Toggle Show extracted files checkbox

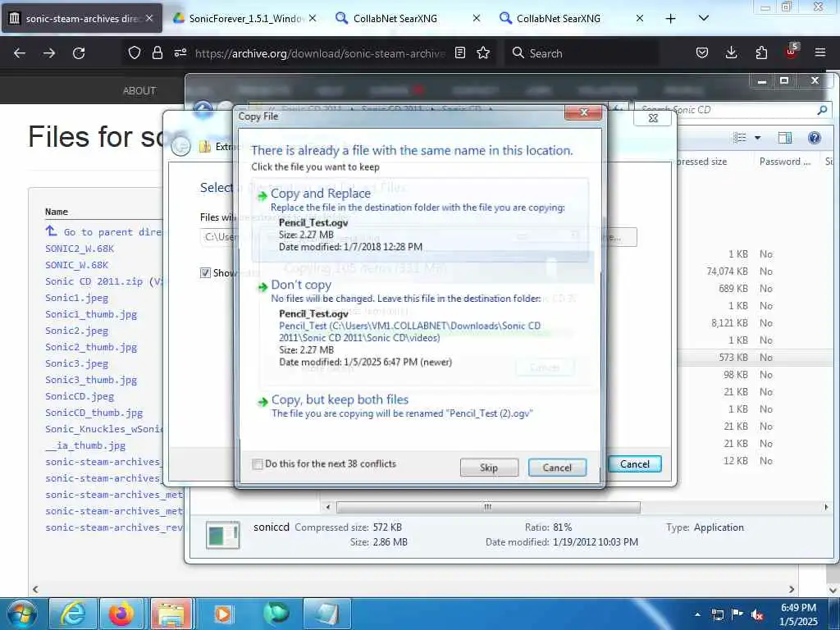tap(205, 272)
